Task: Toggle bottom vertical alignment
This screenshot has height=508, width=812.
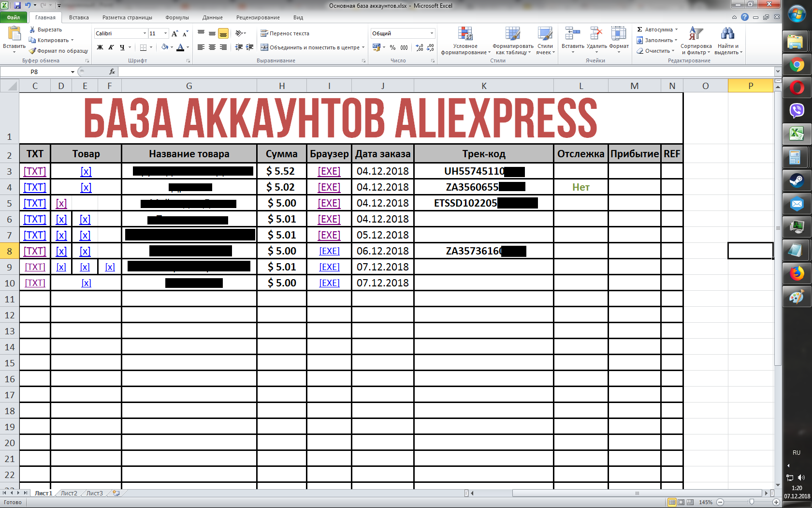Action: (x=223, y=33)
